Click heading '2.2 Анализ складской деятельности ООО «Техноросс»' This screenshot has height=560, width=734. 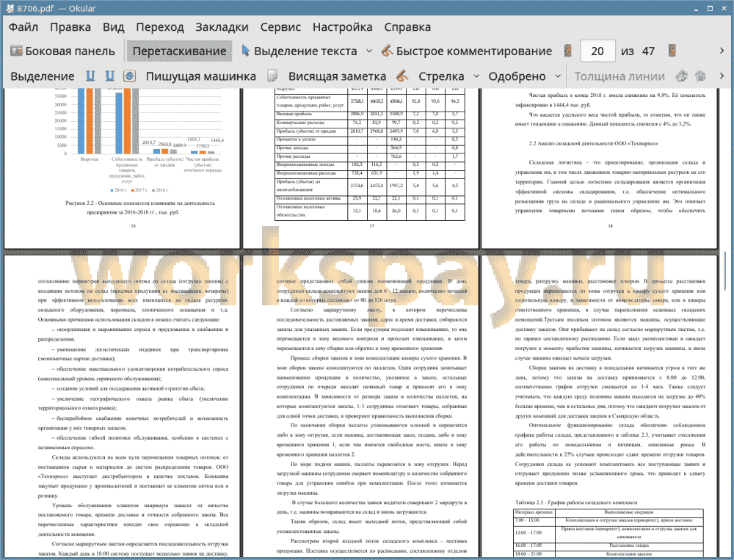[x=593, y=143]
